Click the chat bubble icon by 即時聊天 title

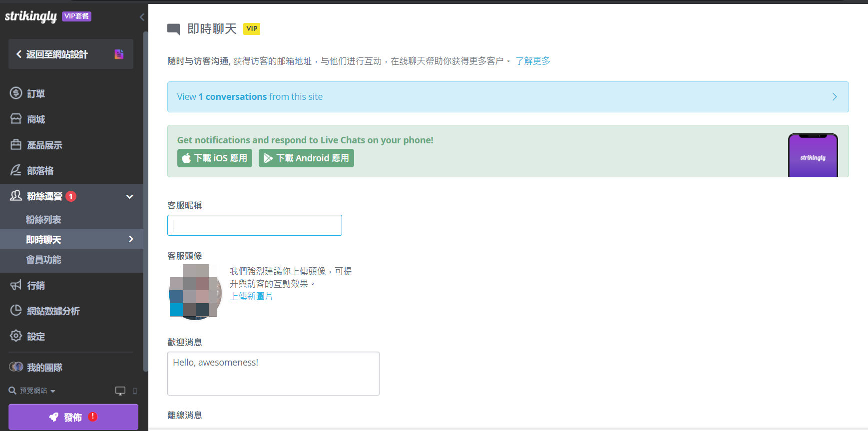click(173, 29)
